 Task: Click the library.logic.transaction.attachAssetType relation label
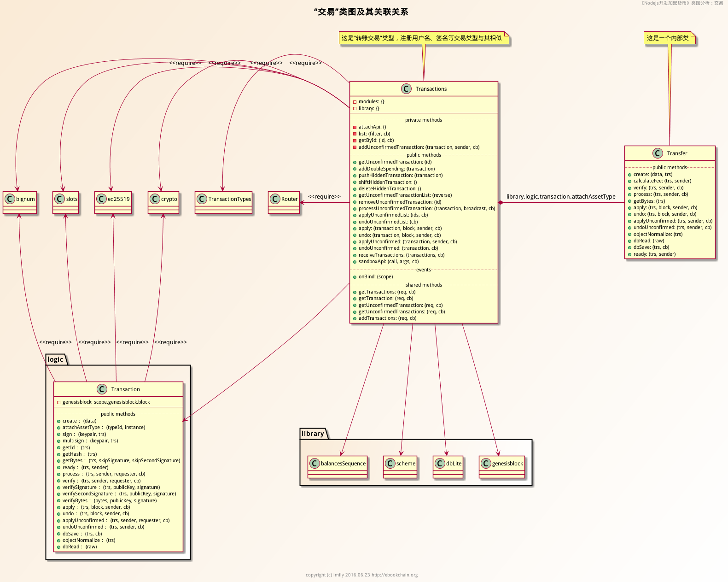[560, 197]
